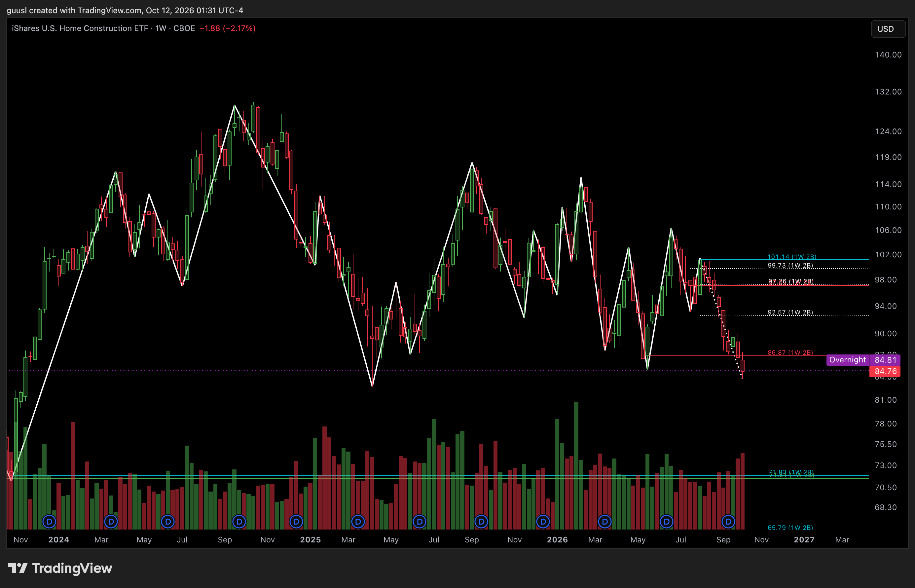Click the 110.00 price axis label
Image resolution: width=915 pixels, height=588 pixels.
[x=888, y=206]
